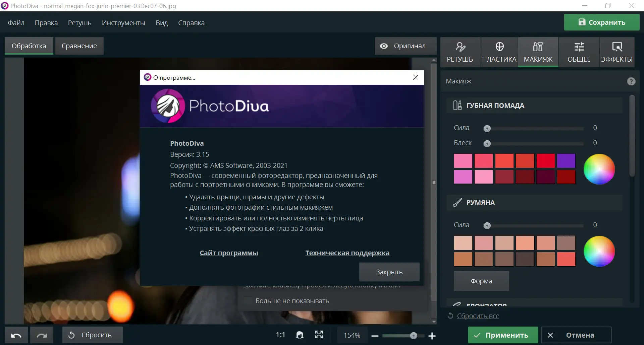Click the redo arrow icon

42,335
